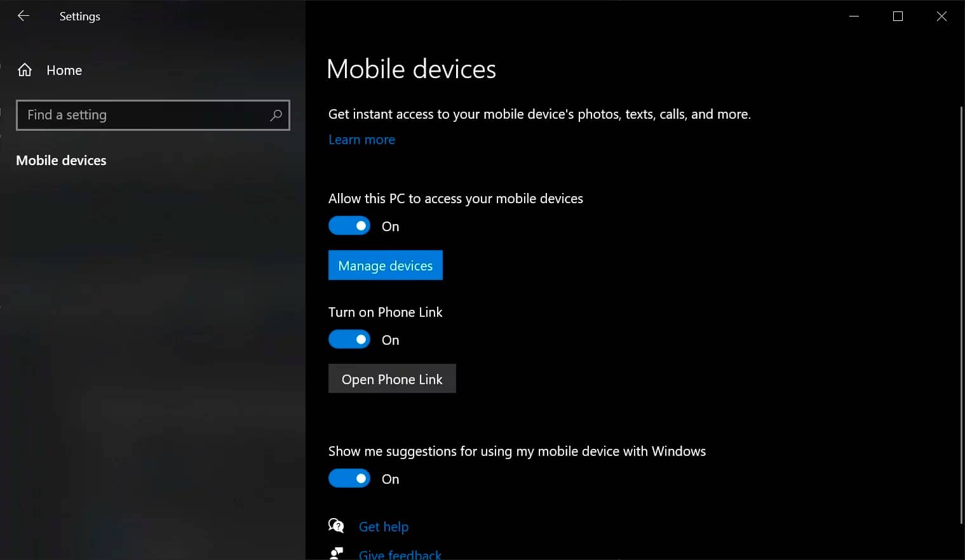Open the Get help link
965x560 pixels.
(x=384, y=526)
